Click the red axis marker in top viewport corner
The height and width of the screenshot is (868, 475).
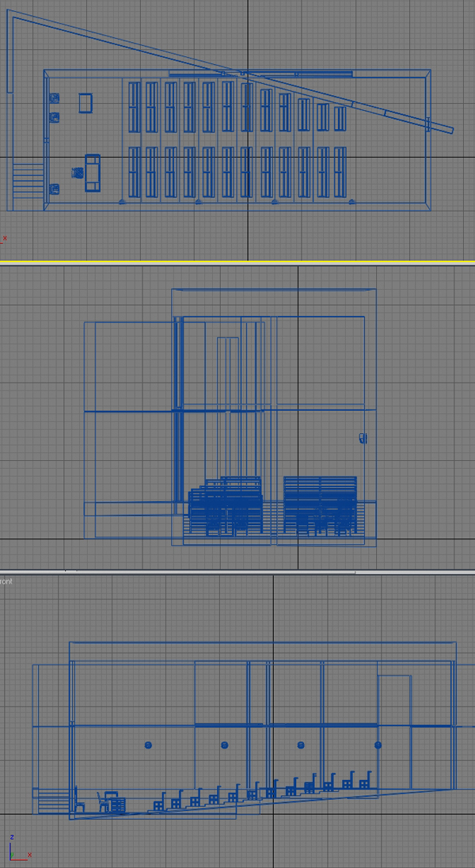(3, 238)
